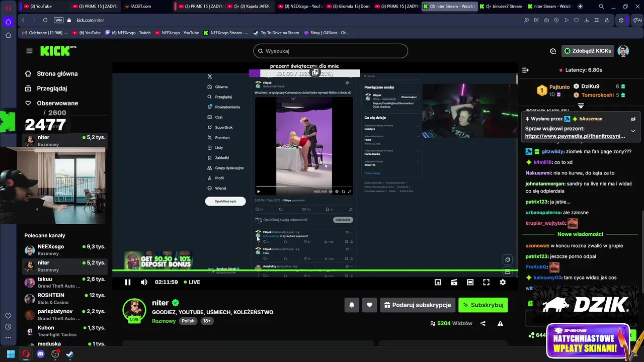Open mini player mode icon
644x362 pixels.
tap(438, 282)
